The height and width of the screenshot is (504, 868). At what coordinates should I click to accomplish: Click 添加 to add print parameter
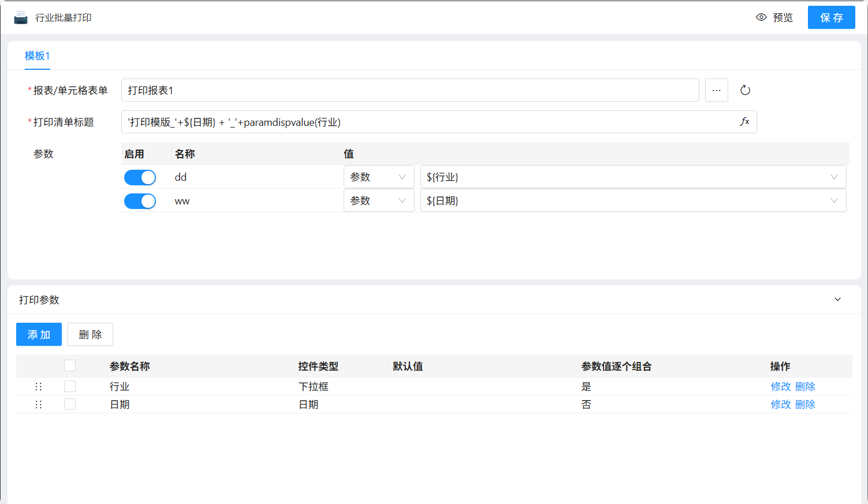tap(39, 335)
